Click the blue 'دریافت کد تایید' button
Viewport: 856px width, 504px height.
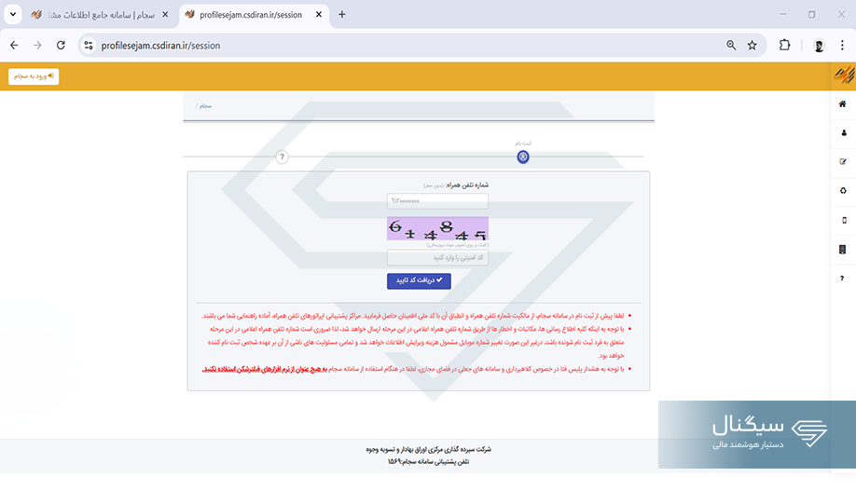(x=419, y=280)
